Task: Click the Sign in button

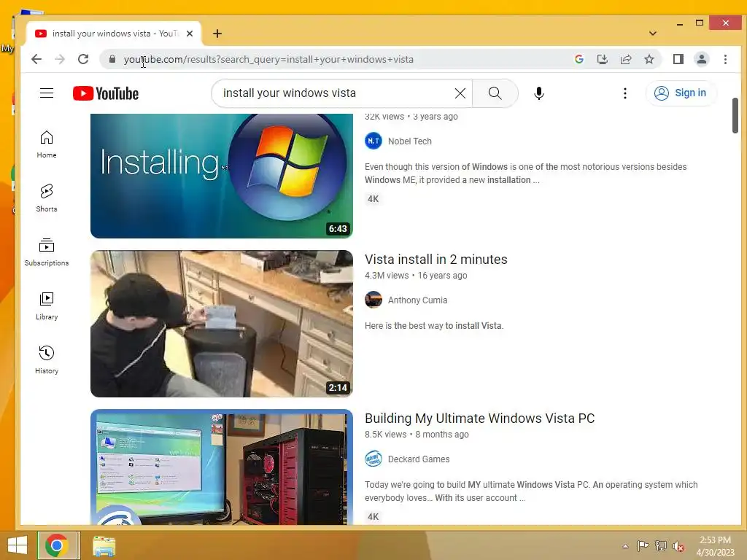Action: (x=681, y=93)
